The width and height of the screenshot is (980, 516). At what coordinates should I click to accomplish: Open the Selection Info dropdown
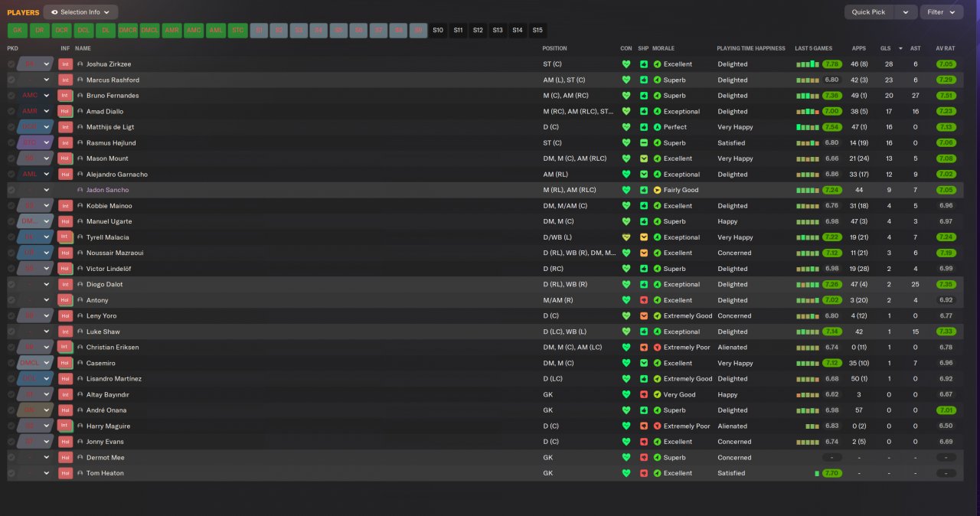(x=80, y=12)
